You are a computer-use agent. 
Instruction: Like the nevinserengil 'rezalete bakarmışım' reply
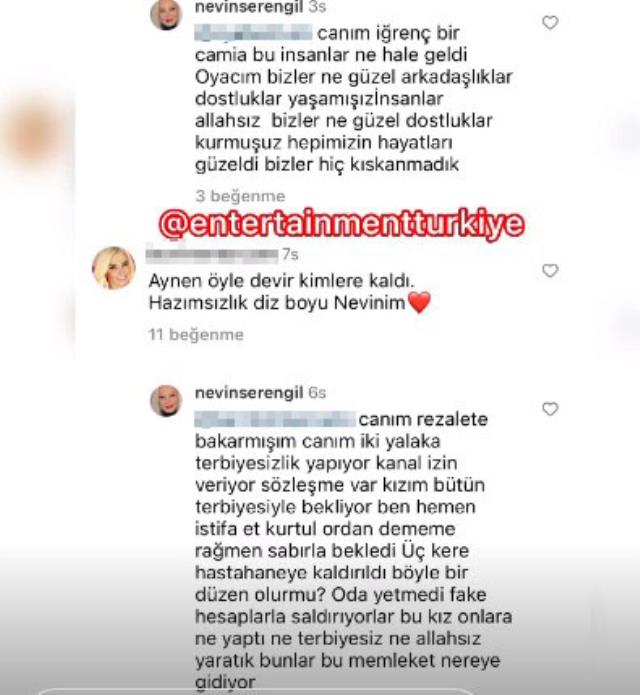(x=550, y=409)
